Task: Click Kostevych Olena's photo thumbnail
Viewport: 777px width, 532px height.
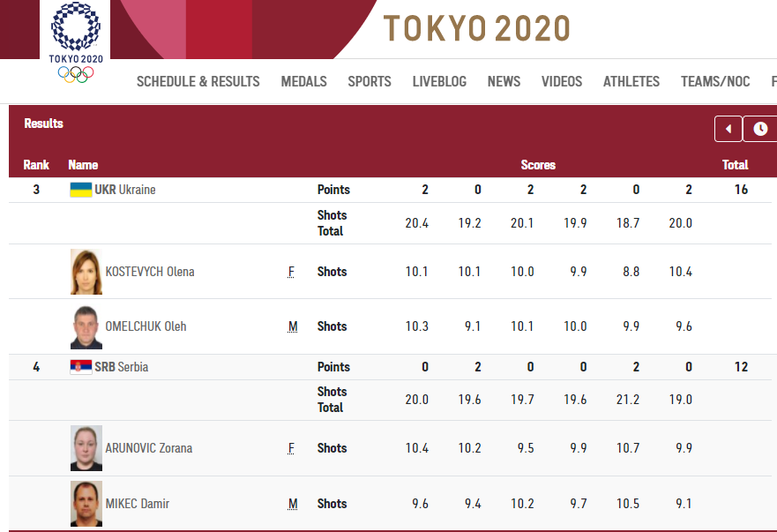Action: 86,272
